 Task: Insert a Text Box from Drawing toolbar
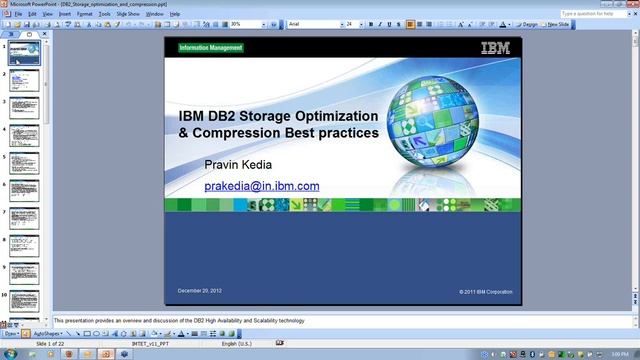(105, 334)
